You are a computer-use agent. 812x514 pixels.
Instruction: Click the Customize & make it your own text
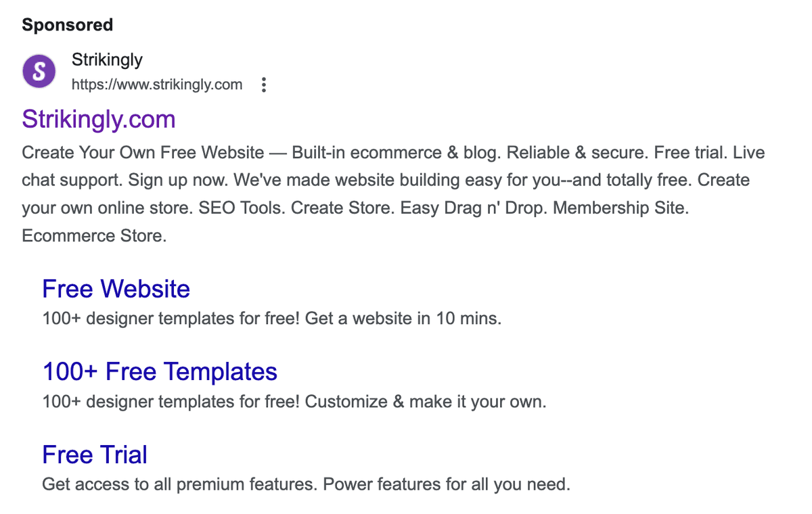[x=294, y=401]
